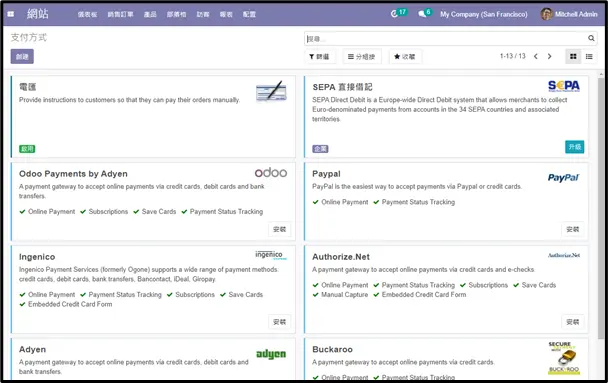The width and height of the screenshot is (608, 383).
Task: Install the Paypal payment provider
Action: 572,229
